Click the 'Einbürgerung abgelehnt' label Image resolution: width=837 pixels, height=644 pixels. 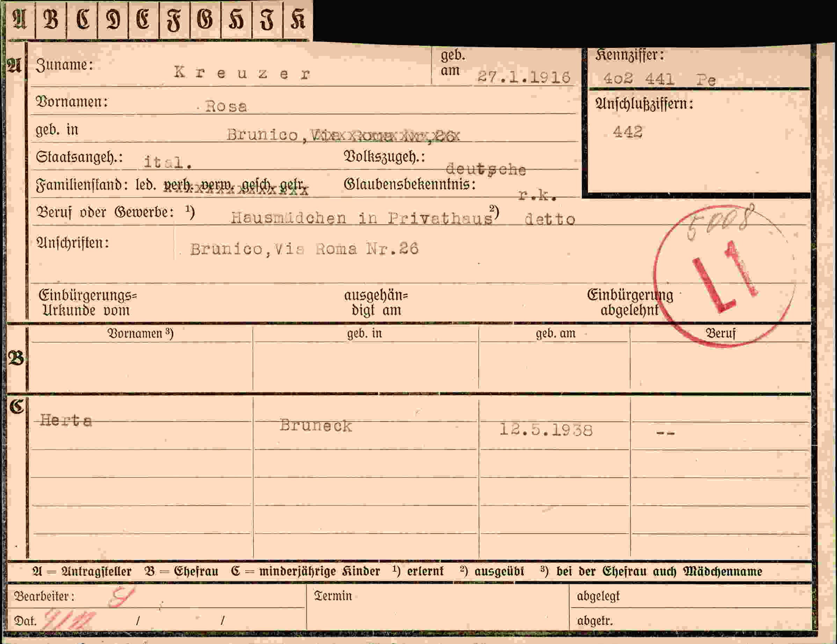pos(630,303)
